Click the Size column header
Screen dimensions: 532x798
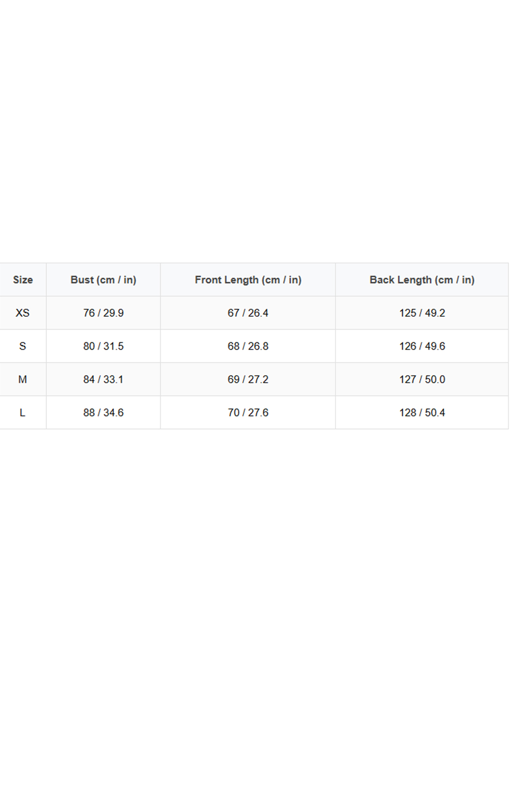pos(23,280)
